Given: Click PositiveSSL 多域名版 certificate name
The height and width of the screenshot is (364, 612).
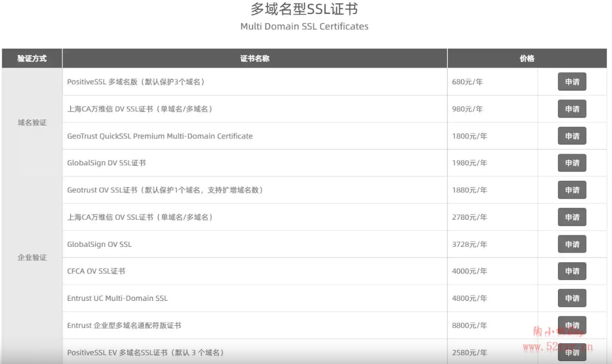Looking at the screenshot, I should [x=136, y=82].
